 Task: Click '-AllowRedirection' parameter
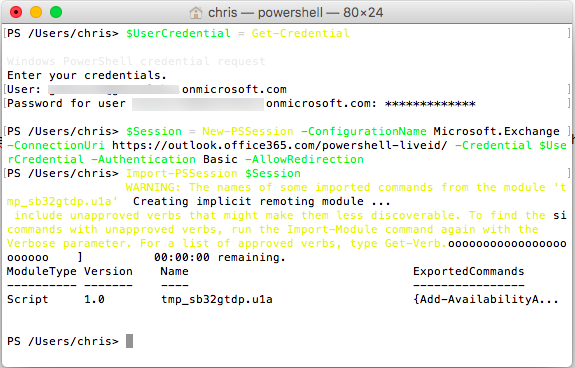pyautogui.click(x=304, y=159)
